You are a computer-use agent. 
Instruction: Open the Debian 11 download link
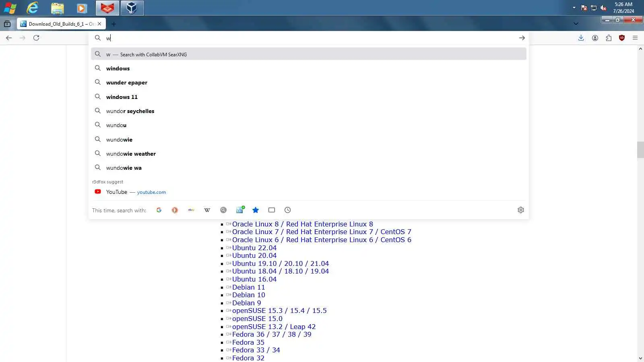248,287
